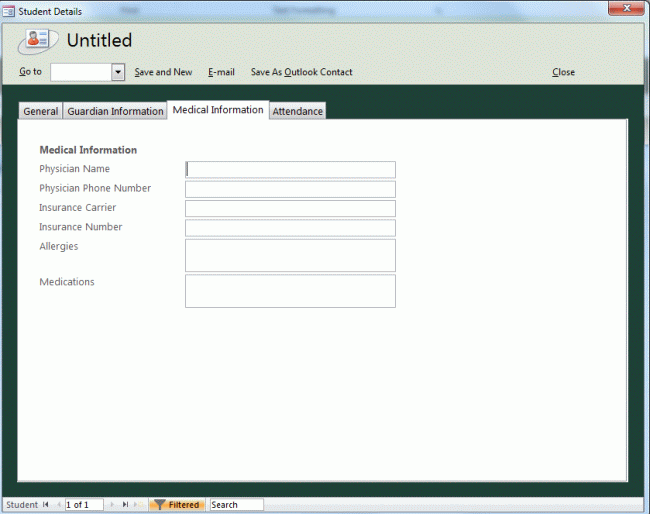Click Save As Outlook Contact
The image size is (650, 514).
[301, 72]
